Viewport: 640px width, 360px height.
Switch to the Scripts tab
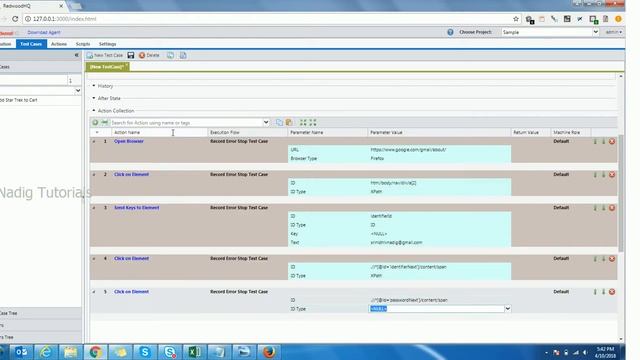tap(83, 44)
